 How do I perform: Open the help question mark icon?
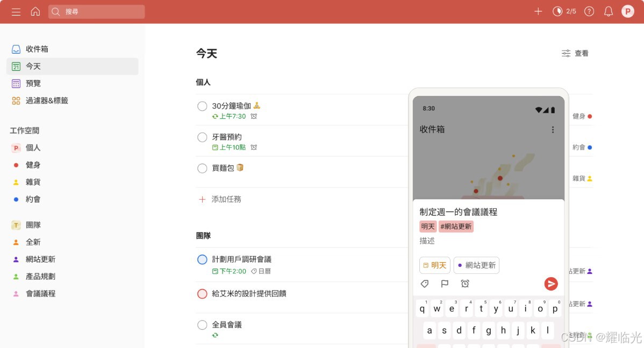click(589, 11)
